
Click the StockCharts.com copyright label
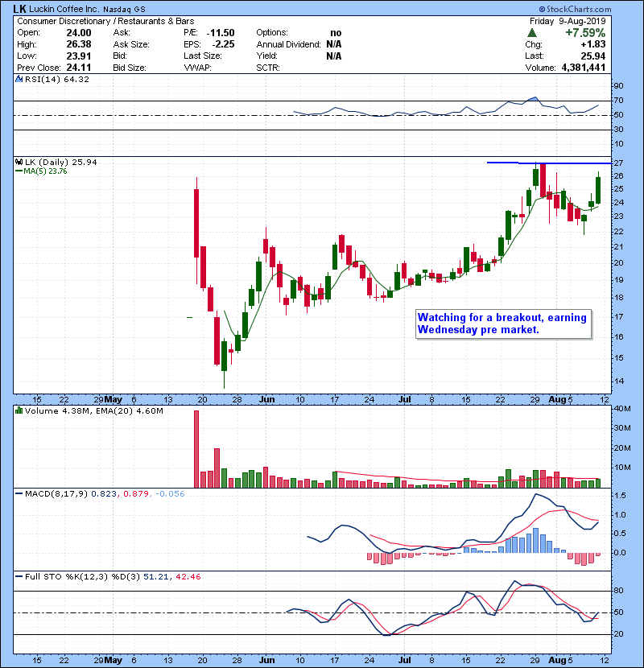point(576,9)
